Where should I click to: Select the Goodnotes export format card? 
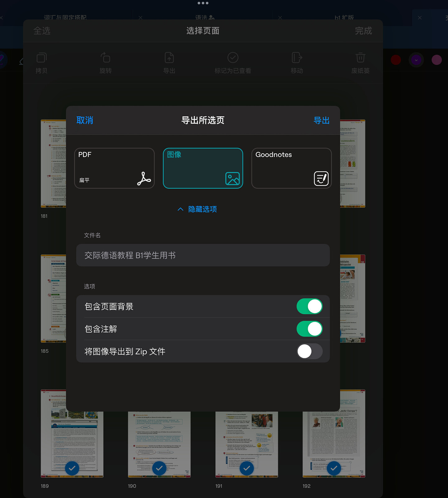click(291, 168)
